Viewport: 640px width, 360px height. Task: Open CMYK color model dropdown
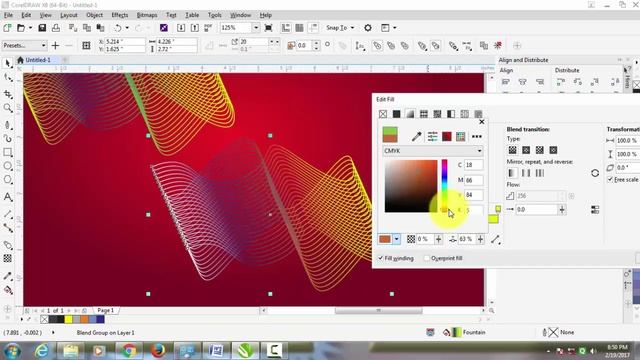(433, 151)
